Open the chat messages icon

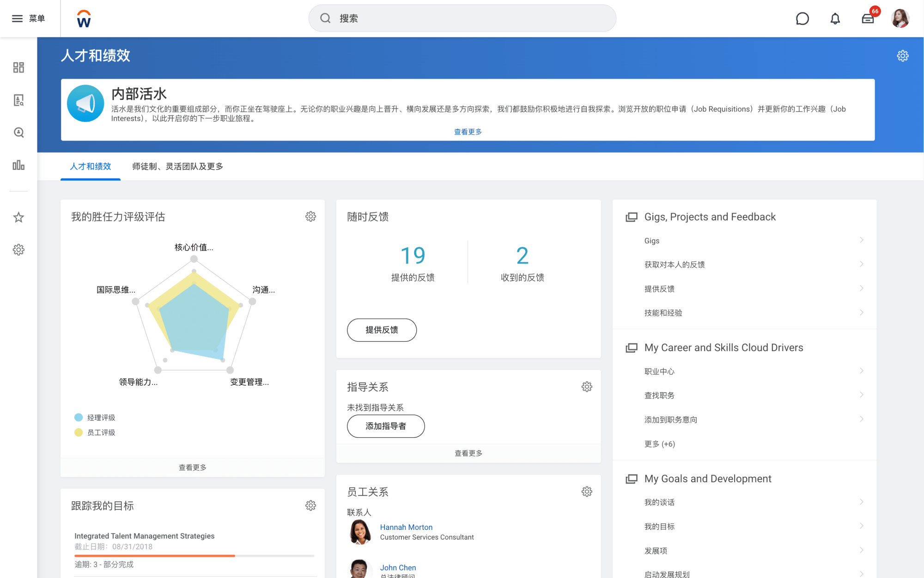802,18
